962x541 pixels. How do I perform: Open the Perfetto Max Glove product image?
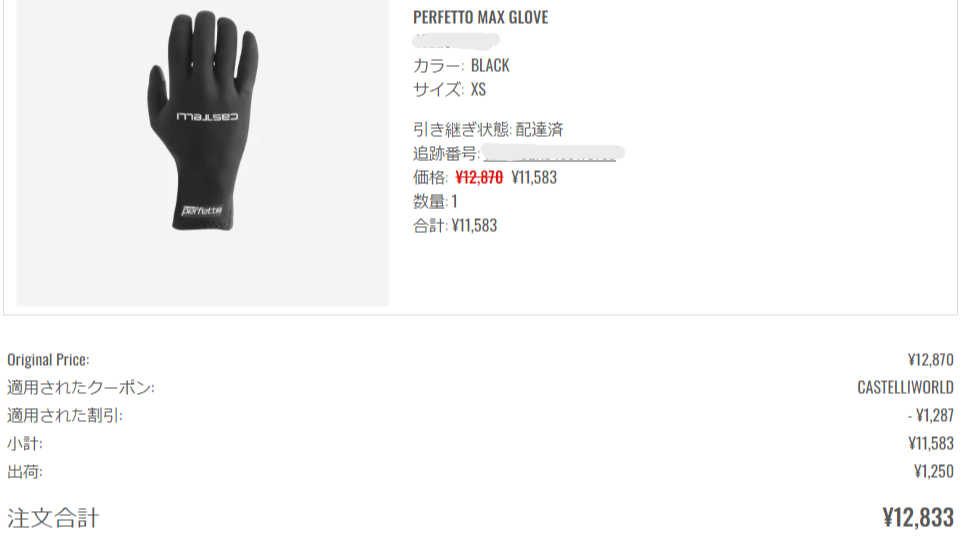tap(202, 153)
